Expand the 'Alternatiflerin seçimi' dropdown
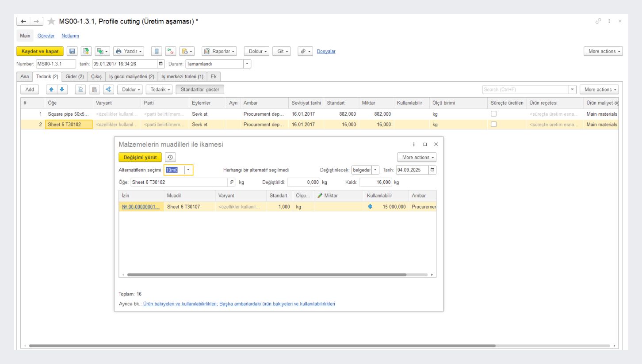This screenshot has height=364, width=642. (189, 170)
